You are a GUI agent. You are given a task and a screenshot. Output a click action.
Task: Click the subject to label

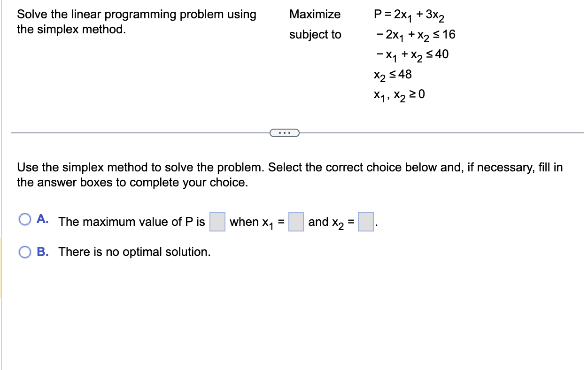point(316,34)
